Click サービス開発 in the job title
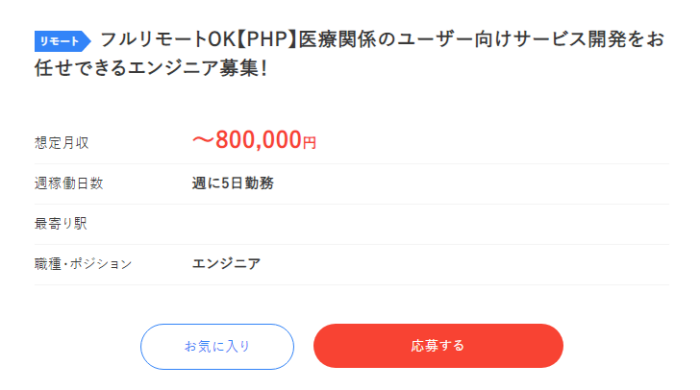700x390 pixels. click(570, 40)
